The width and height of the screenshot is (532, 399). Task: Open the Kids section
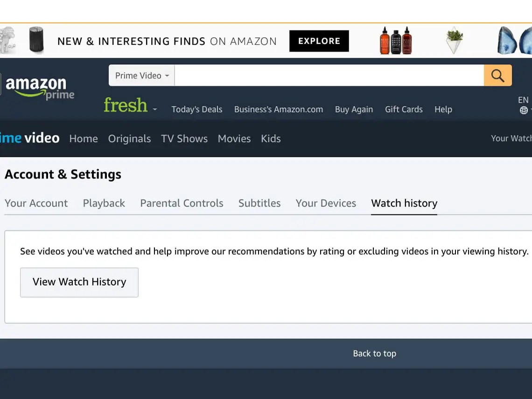[x=271, y=139]
